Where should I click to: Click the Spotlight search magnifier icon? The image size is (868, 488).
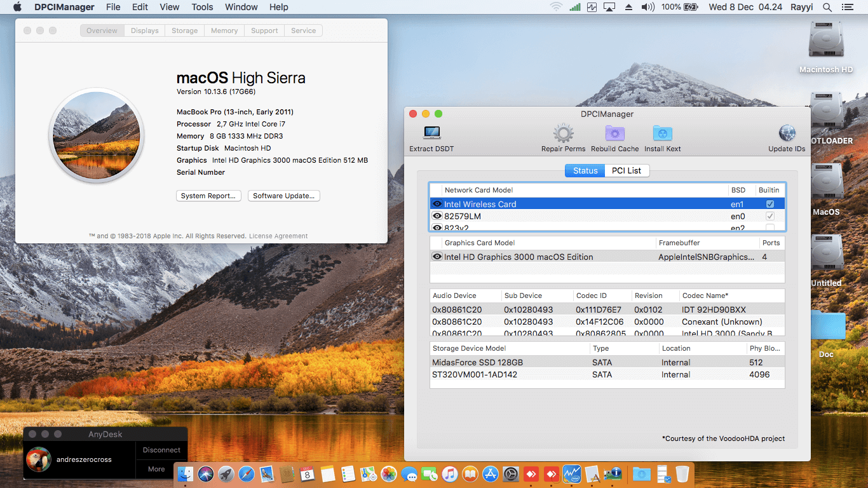[827, 7]
